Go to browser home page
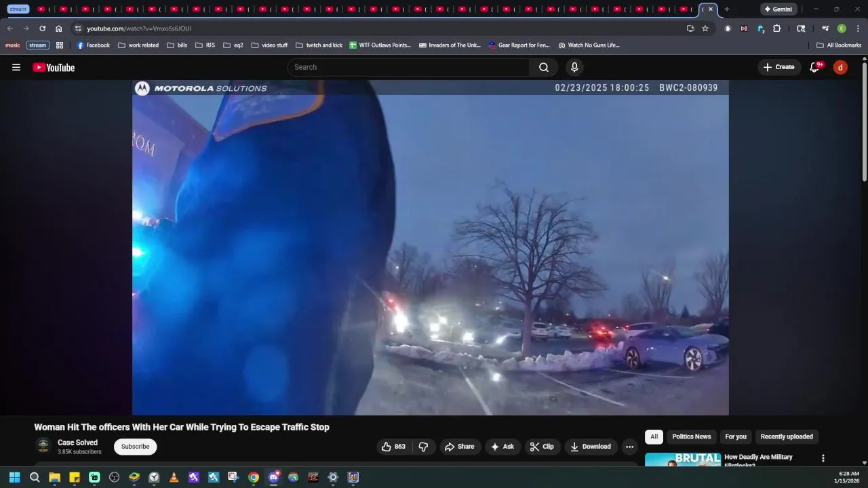 [x=58, y=28]
